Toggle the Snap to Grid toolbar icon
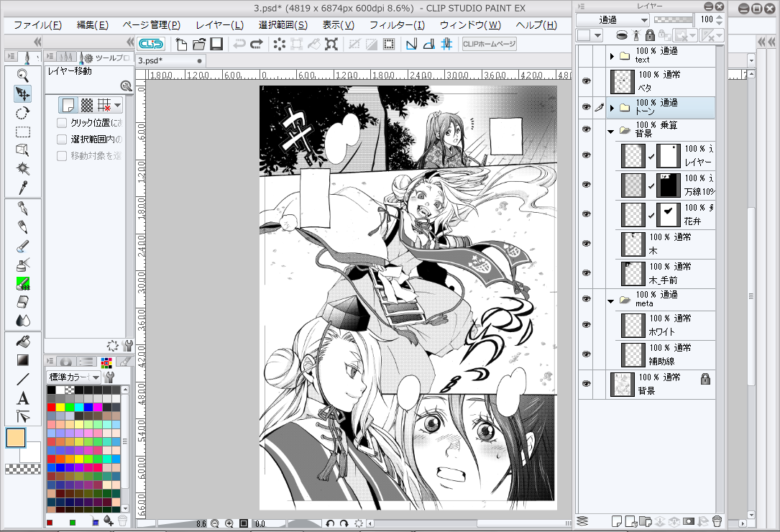The width and height of the screenshot is (780, 532). click(446, 45)
